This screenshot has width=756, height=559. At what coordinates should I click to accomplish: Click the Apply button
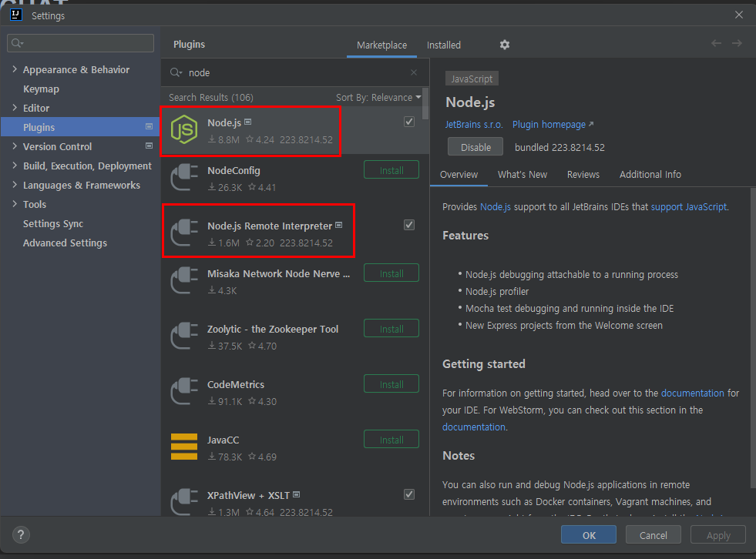[x=718, y=535]
